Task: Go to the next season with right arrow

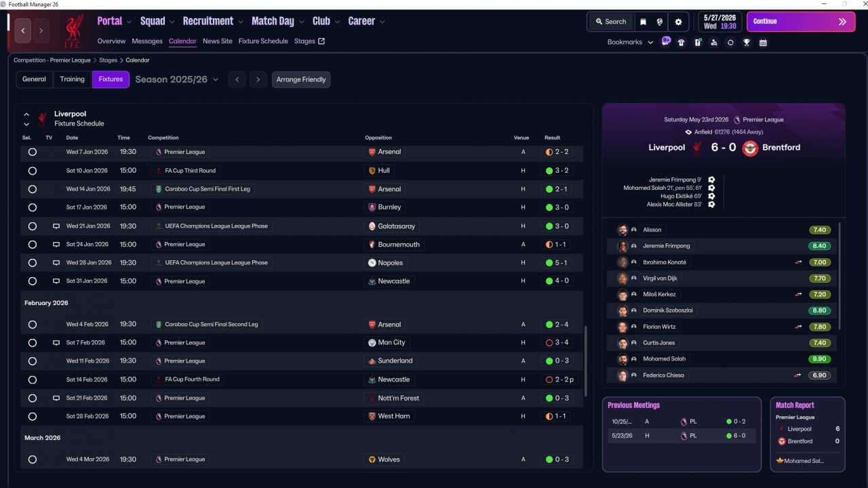Action: tap(258, 79)
